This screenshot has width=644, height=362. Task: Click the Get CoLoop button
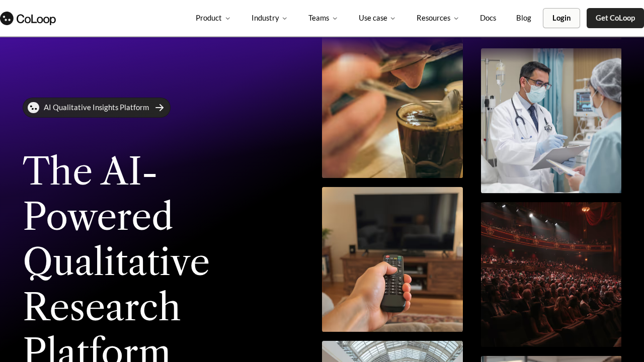(615, 18)
